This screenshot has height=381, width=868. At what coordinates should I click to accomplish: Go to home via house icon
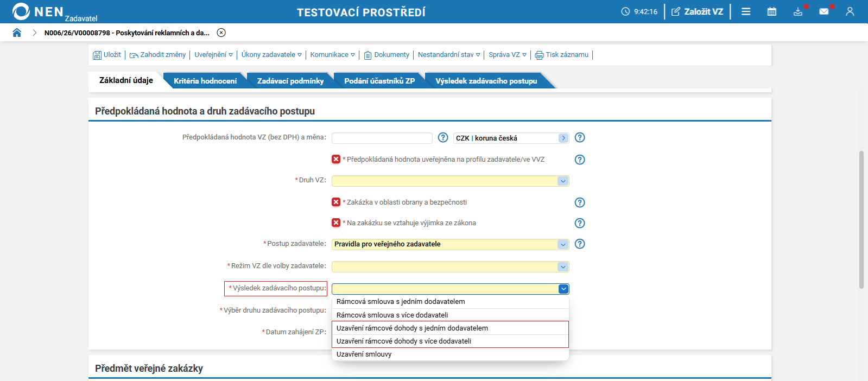tap(17, 33)
